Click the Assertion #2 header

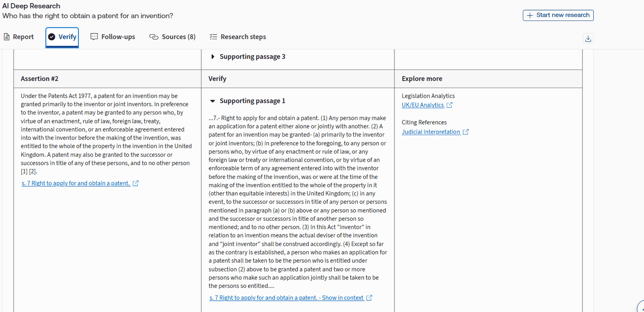pos(39,79)
